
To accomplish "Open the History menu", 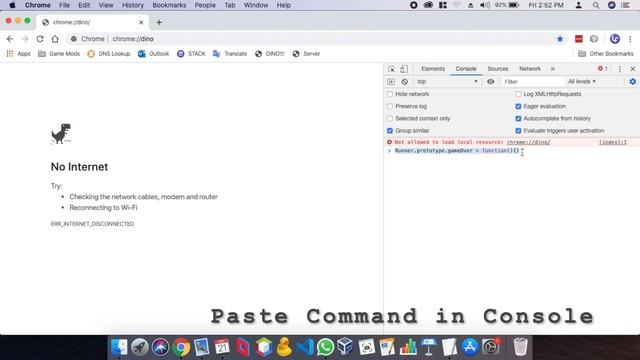I will click(133, 5).
